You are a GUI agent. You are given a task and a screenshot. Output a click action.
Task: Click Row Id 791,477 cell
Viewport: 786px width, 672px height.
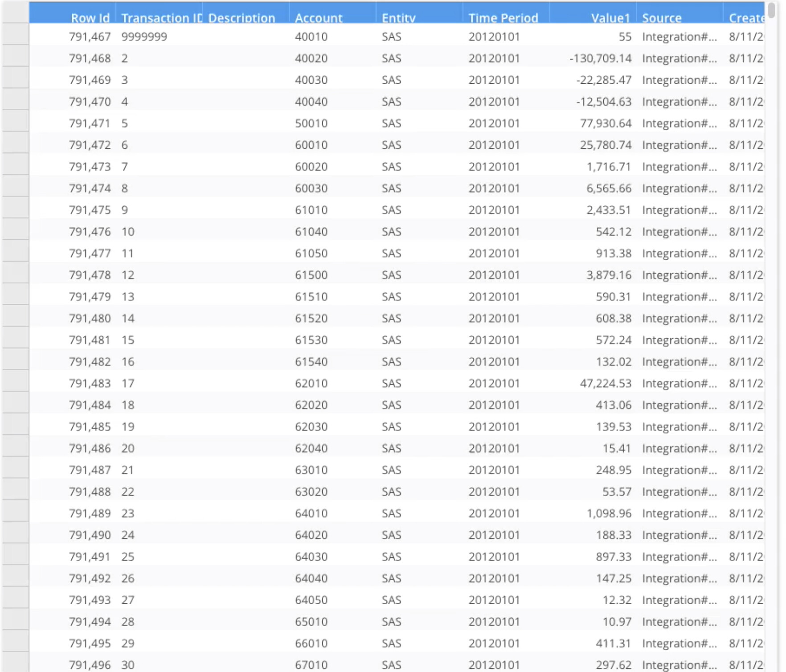[73, 254]
